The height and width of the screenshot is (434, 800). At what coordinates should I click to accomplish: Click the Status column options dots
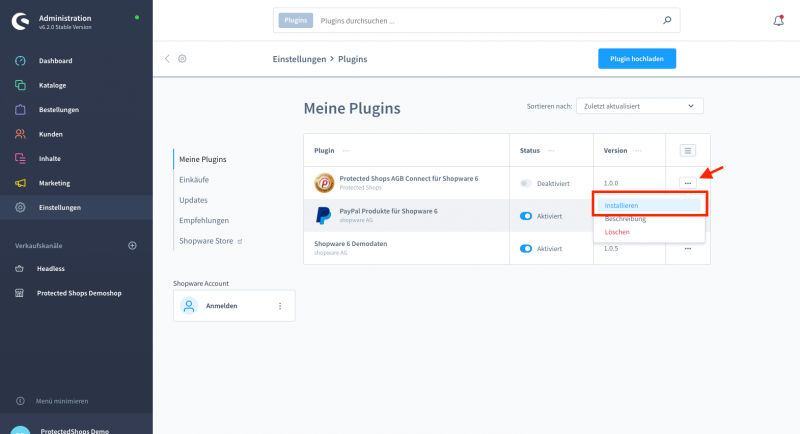pos(551,151)
